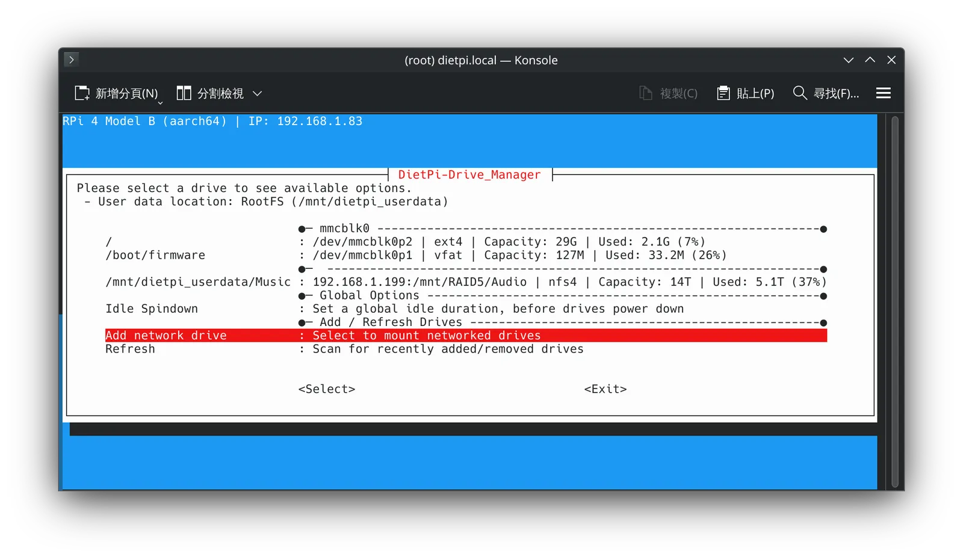This screenshot has height=560, width=963.
Task: Open search with 尋找(F) button
Action: [826, 93]
